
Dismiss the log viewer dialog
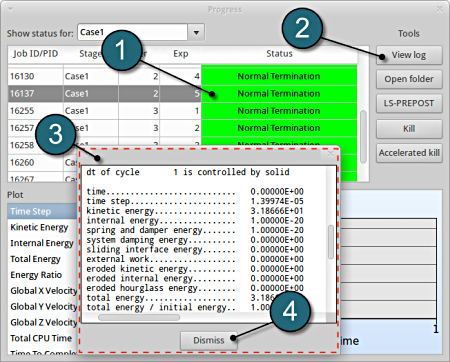[x=209, y=340]
